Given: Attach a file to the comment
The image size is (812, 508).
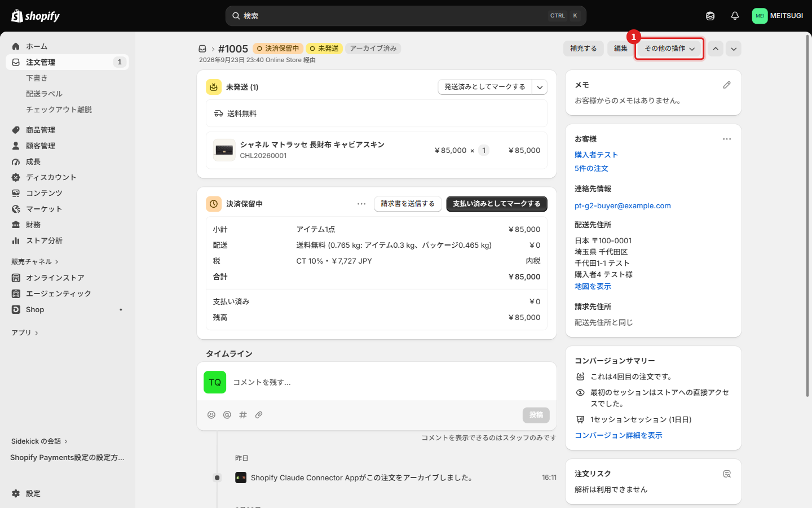Looking at the screenshot, I should (x=259, y=415).
